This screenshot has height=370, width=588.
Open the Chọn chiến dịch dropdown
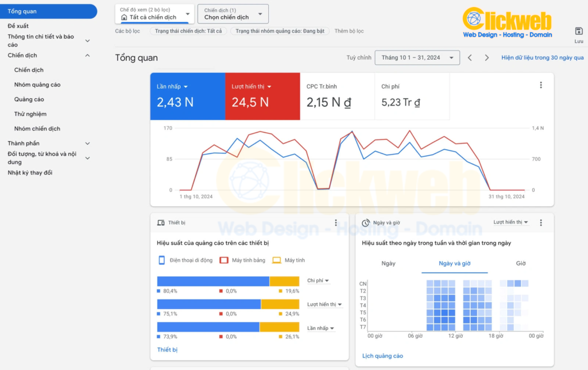(x=233, y=14)
